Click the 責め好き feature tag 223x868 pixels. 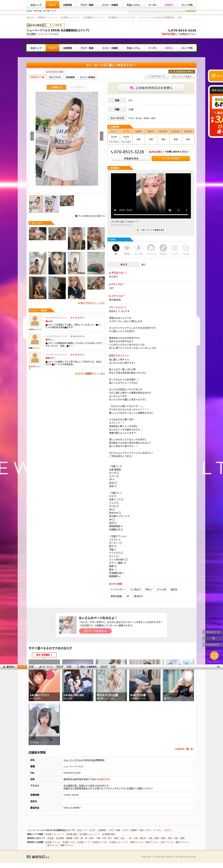(138, 596)
